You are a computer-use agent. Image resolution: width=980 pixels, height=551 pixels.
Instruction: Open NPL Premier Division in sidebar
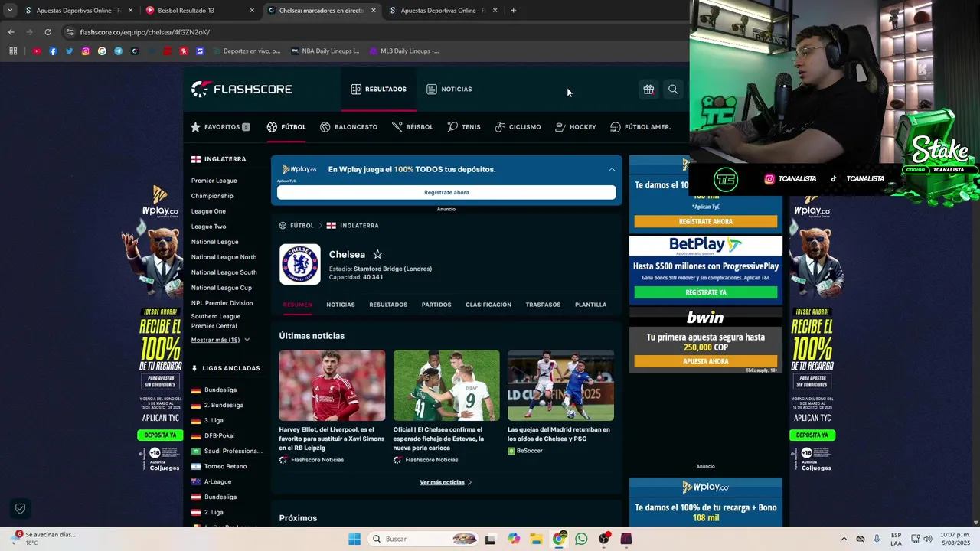tap(222, 303)
